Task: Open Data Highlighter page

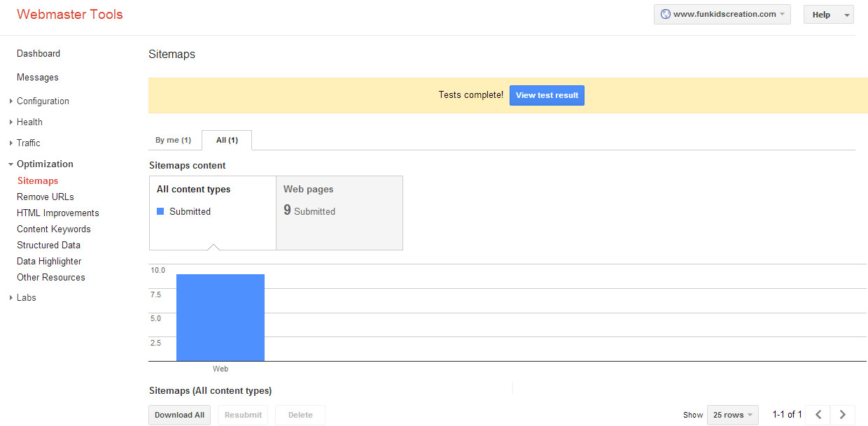Action: (49, 261)
